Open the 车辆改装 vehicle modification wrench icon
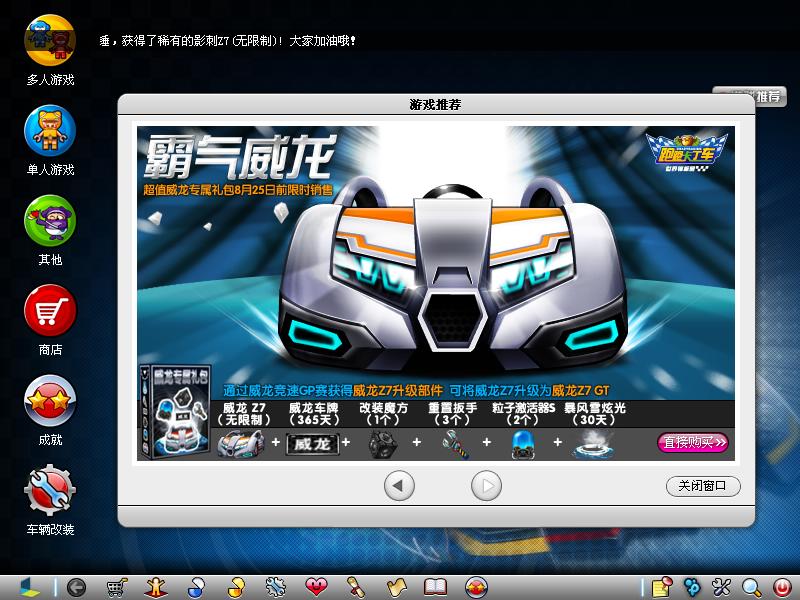Viewport: 800px width, 600px height. click(x=50, y=490)
